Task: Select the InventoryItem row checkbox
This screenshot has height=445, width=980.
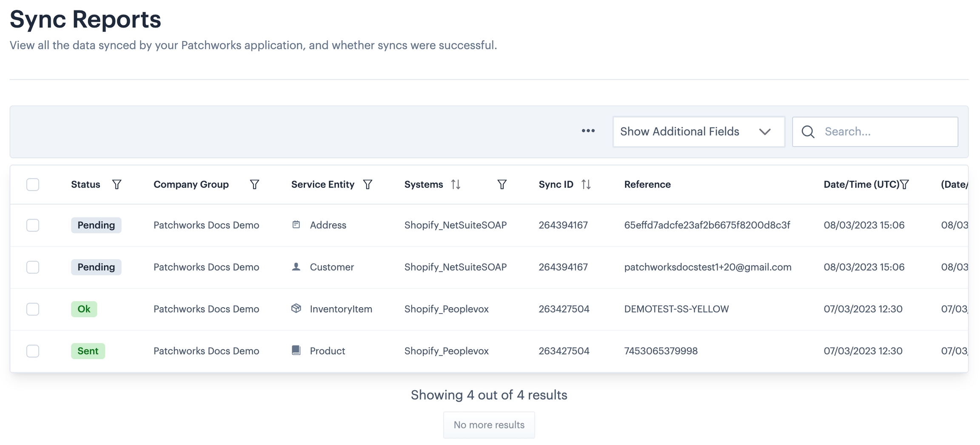Action: pos(33,309)
